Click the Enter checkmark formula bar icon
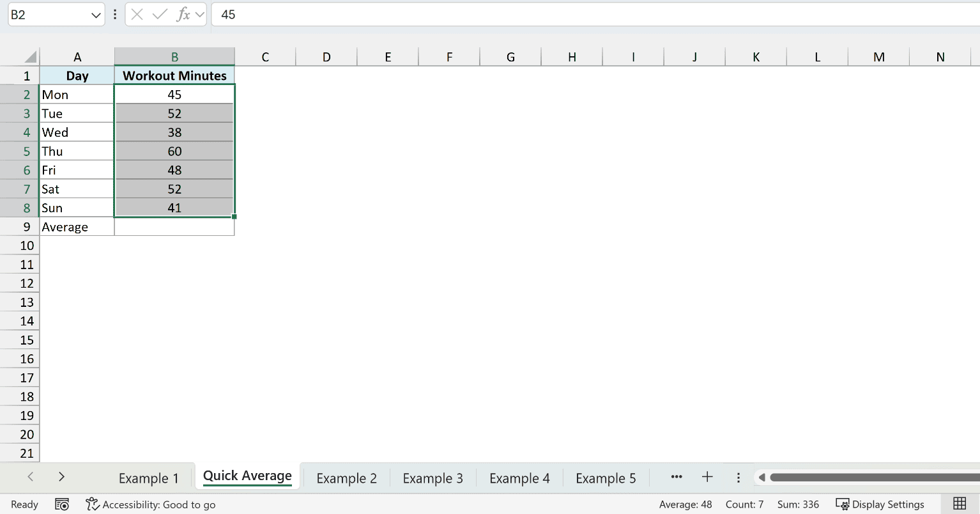Screen dimensions: 980x514 (x=160, y=15)
